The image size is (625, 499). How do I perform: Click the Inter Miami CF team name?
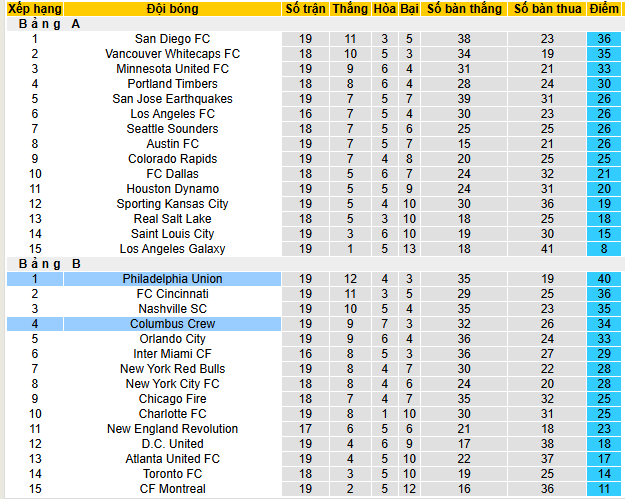tap(172, 354)
